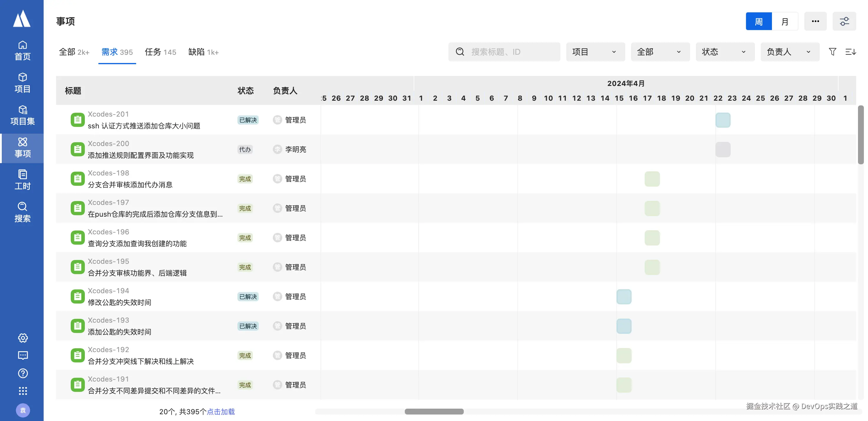868x421 pixels.
Task: Open view settings sliders button
Action: click(x=844, y=21)
